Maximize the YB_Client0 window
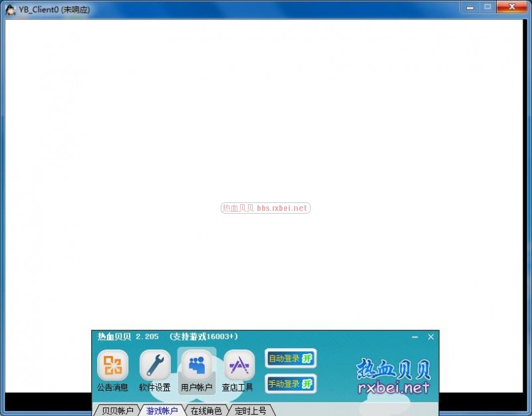 tap(487, 7)
